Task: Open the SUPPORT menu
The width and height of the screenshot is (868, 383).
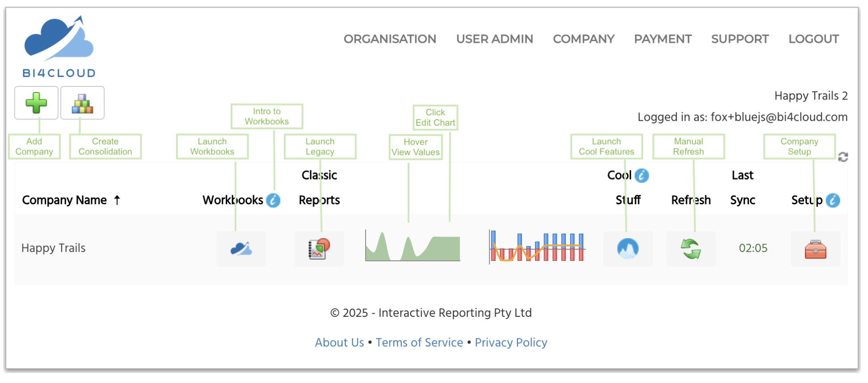Action: coord(740,39)
